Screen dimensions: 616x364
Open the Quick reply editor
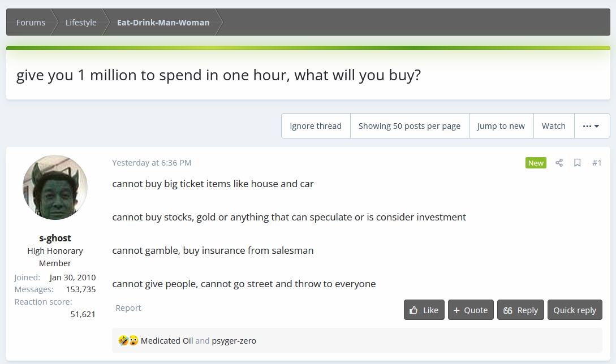[x=575, y=310]
